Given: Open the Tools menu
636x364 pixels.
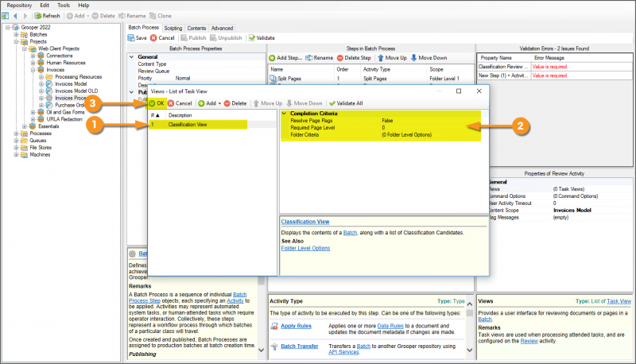Looking at the screenshot, I should click(x=63, y=5).
